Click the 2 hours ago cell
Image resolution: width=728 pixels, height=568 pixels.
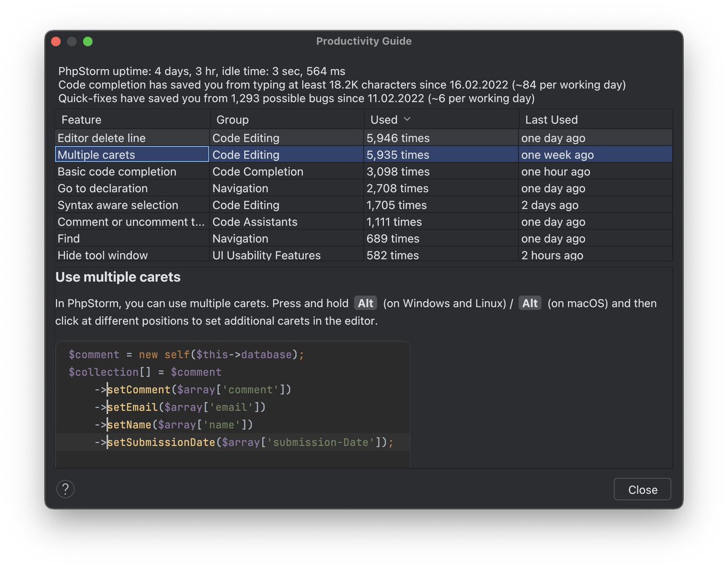tap(596, 255)
